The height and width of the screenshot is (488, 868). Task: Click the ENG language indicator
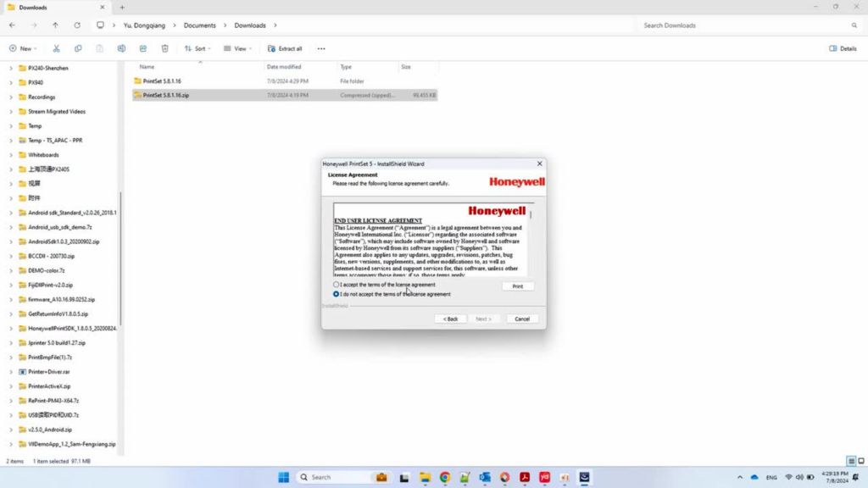[x=771, y=477]
